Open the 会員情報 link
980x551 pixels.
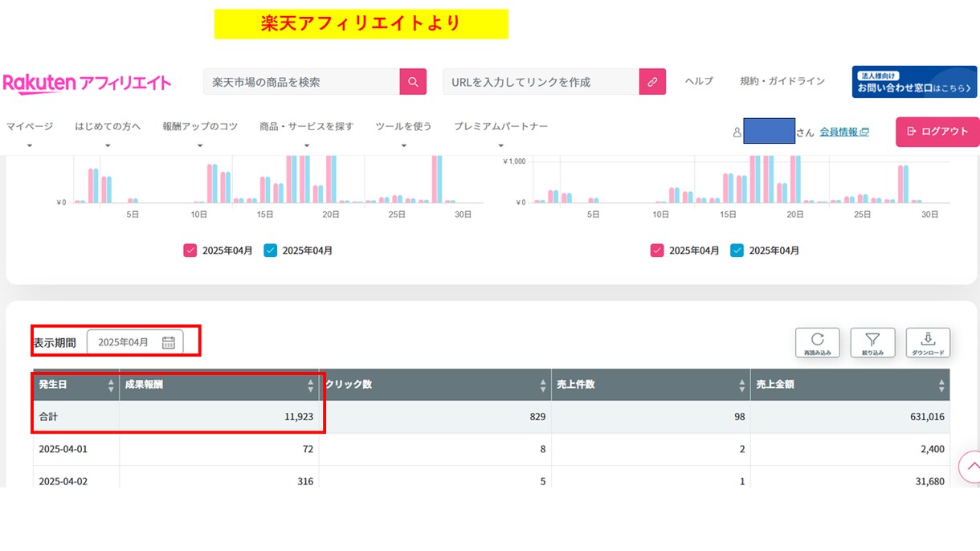tap(844, 132)
